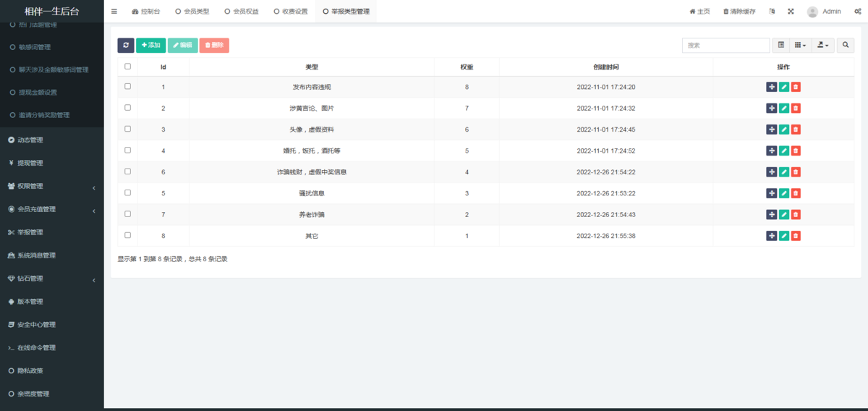This screenshot has height=411, width=868.
Task: Tick the select-all checkbox in table header
Action: 127,66
